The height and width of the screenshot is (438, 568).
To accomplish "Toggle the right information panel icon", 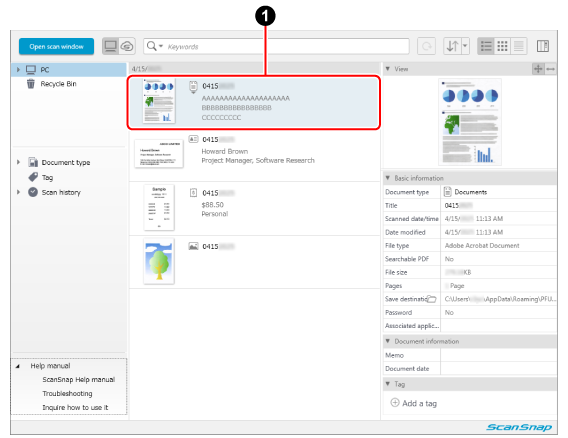I will [x=543, y=46].
